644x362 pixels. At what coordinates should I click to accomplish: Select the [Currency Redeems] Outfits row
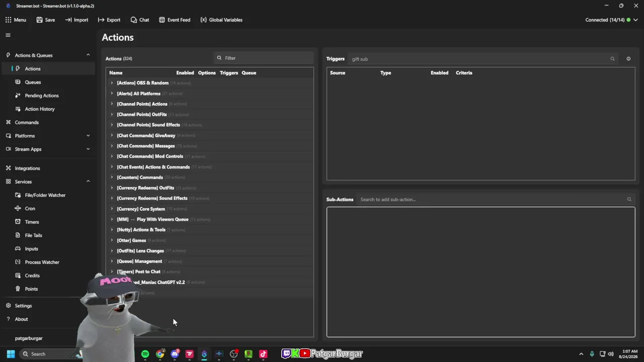210,188
